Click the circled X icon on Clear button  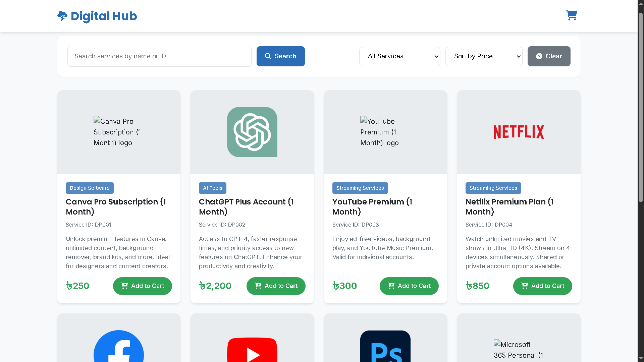coord(539,56)
